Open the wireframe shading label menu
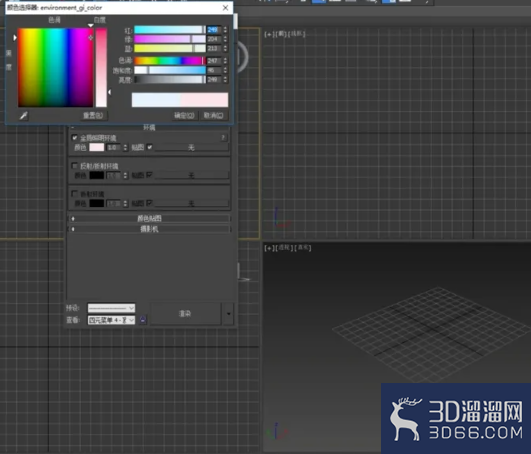 coord(296,34)
